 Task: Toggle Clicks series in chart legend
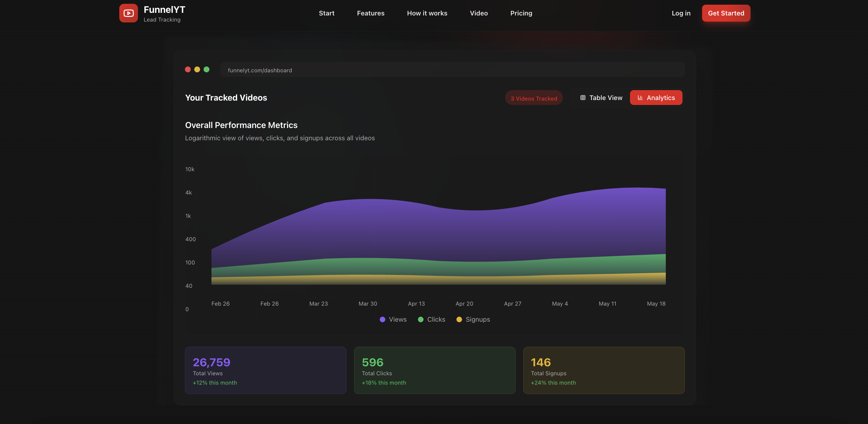(431, 319)
